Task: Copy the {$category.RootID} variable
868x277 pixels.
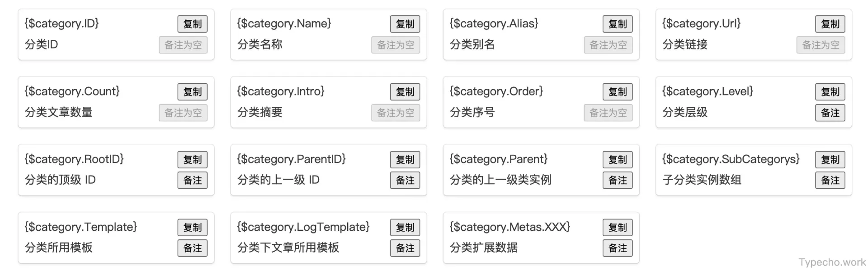Action: tap(192, 159)
